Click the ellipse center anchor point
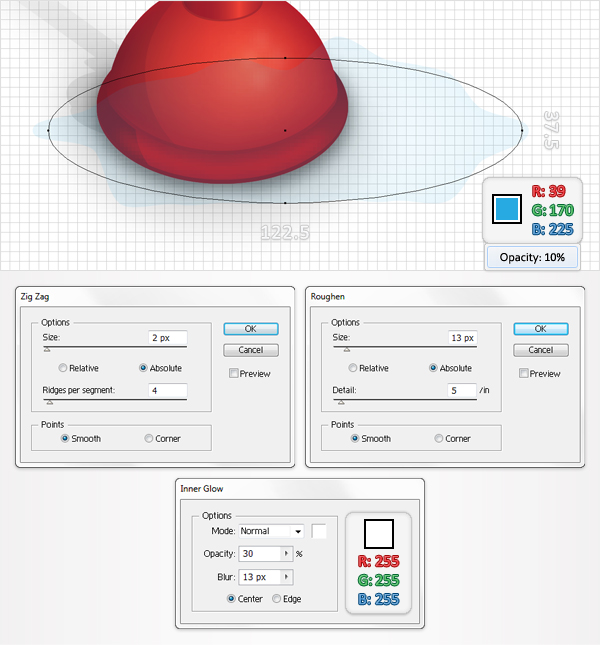This screenshot has height=645, width=600. point(285,130)
